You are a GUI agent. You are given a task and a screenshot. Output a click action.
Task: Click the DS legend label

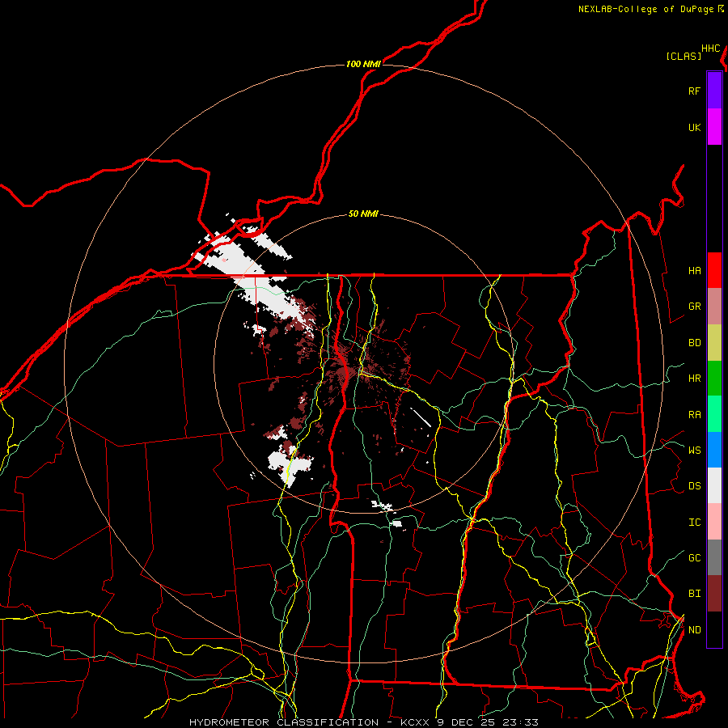pyautogui.click(x=694, y=485)
